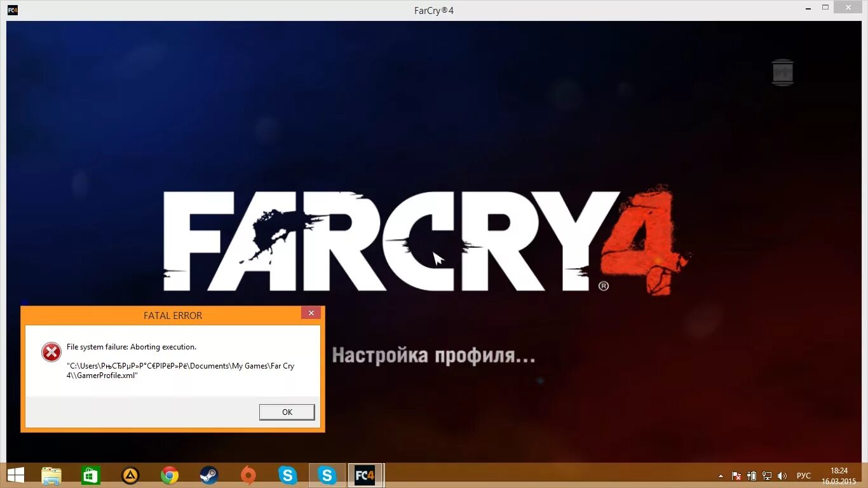This screenshot has height=488, width=868.
Task: Select the 'File system failure: Aborting execution.' text
Action: pos(132,347)
